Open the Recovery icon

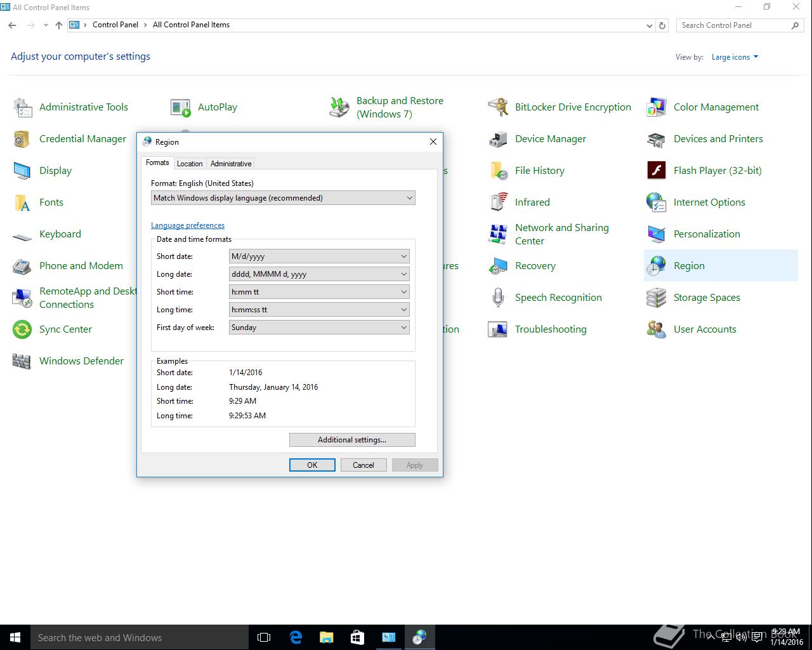click(498, 266)
